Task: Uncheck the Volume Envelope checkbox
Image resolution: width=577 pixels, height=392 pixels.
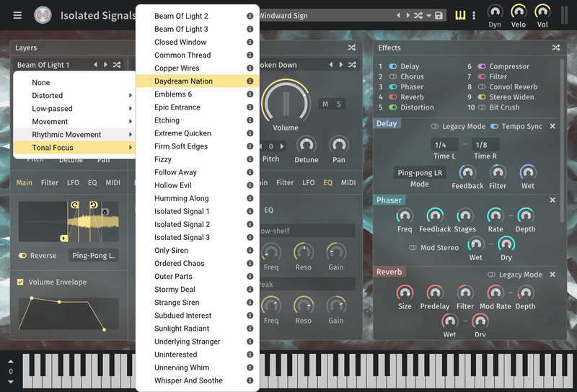Action: (x=20, y=282)
